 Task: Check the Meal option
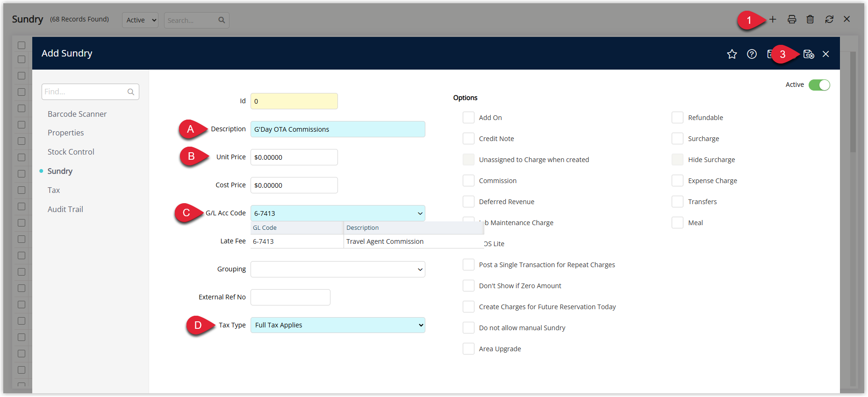[x=677, y=223]
